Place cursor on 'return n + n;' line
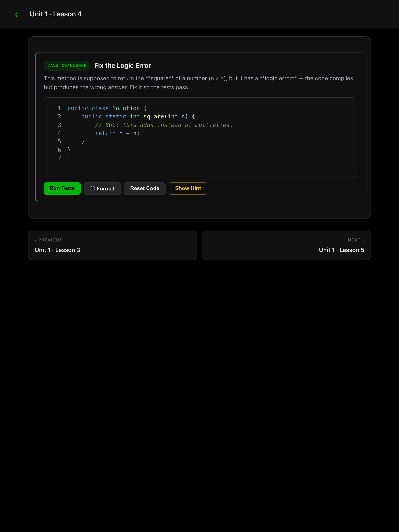Screen dimensions: 399x532 117,133
